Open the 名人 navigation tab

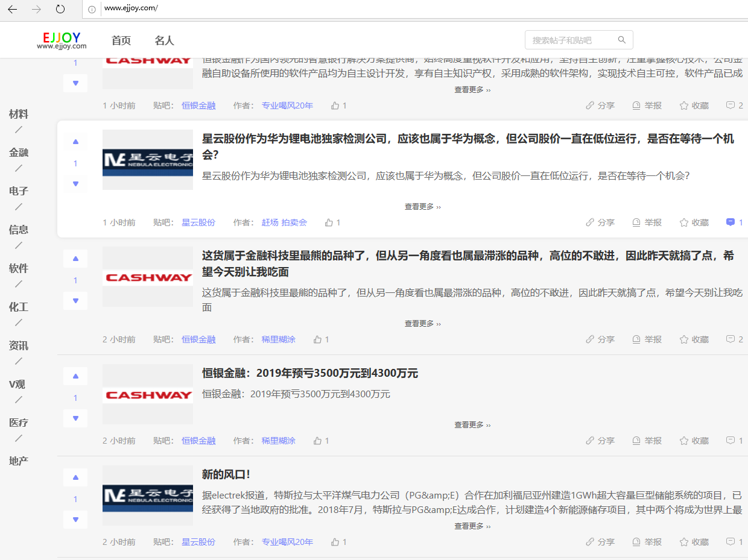(164, 40)
